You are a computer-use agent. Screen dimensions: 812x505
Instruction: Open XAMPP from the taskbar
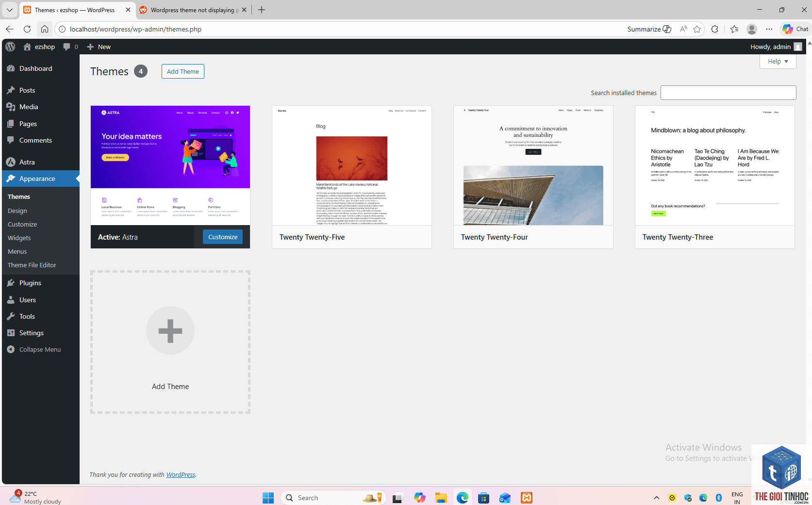pyautogui.click(x=527, y=498)
